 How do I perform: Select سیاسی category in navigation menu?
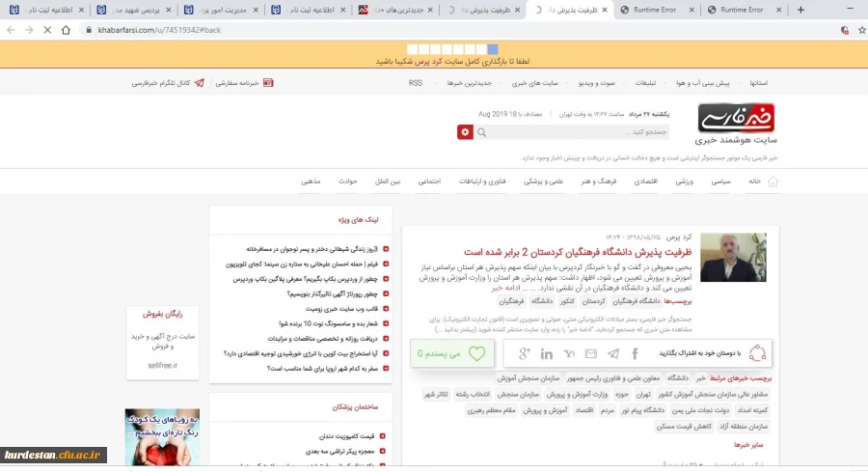(720, 181)
